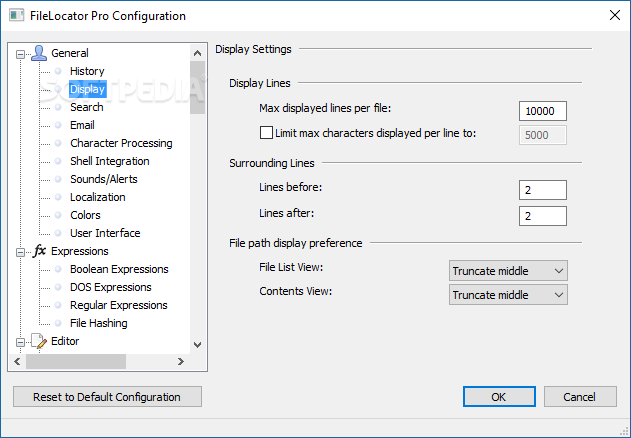Collapse the Editor tree node
The image size is (631, 438).
tap(20, 342)
